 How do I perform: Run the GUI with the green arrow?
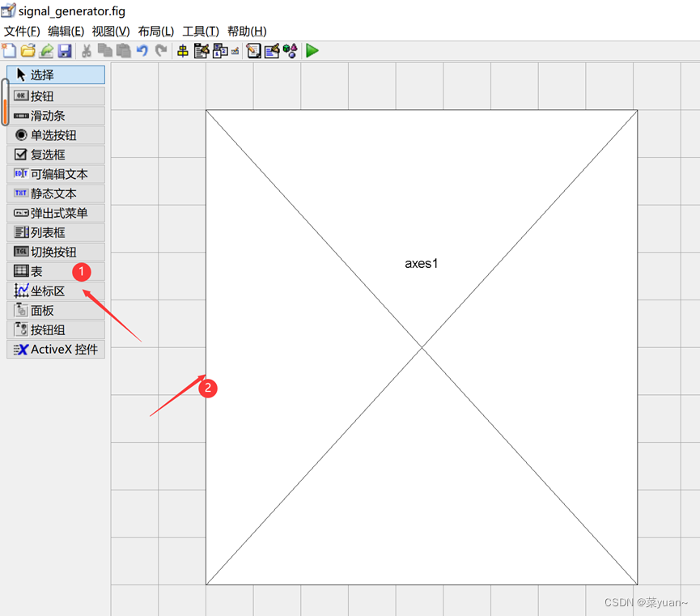point(312,50)
